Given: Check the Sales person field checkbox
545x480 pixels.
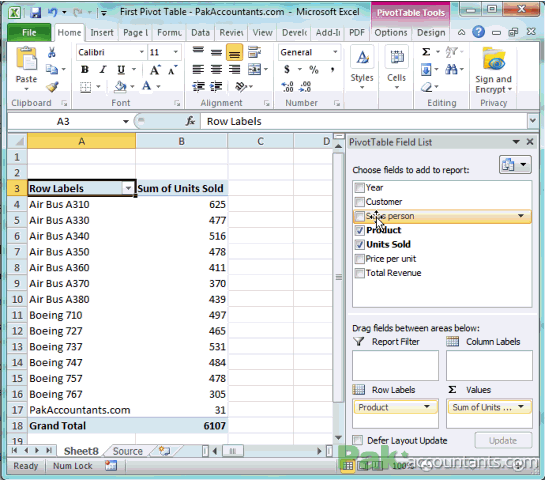Looking at the screenshot, I should tap(359, 216).
